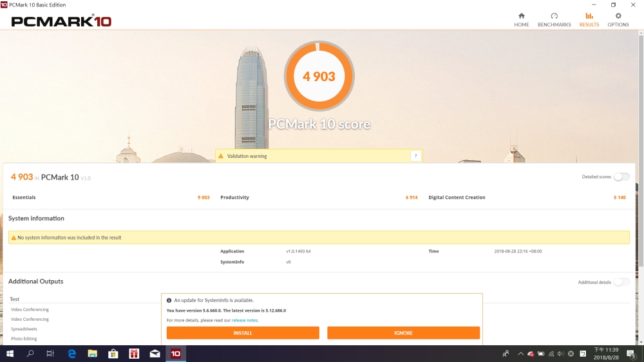Click the Productivity score 6 914
The height and width of the screenshot is (362, 644).
(412, 197)
